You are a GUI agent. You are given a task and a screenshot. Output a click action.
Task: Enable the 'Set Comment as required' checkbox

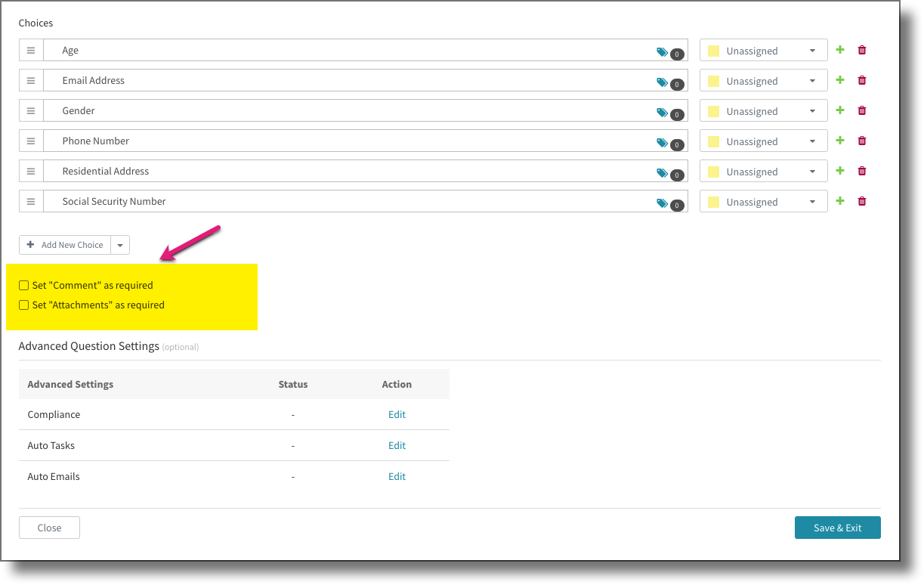tap(24, 285)
